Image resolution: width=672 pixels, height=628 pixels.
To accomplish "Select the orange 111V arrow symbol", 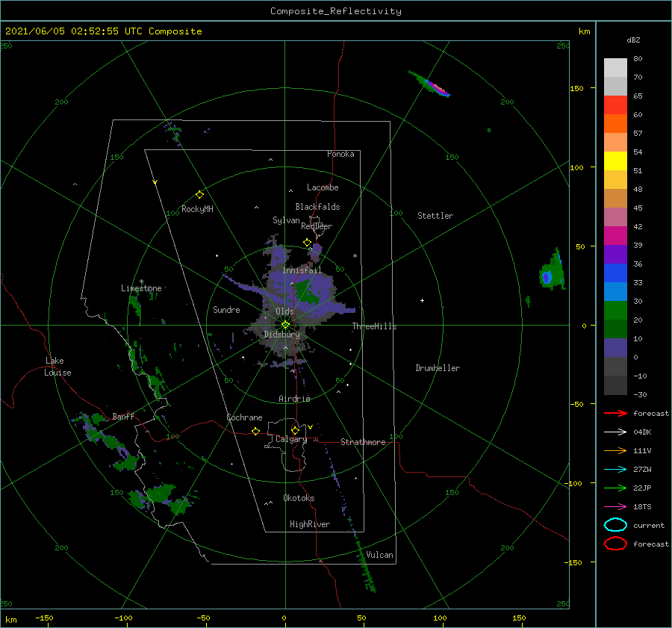I will point(615,450).
